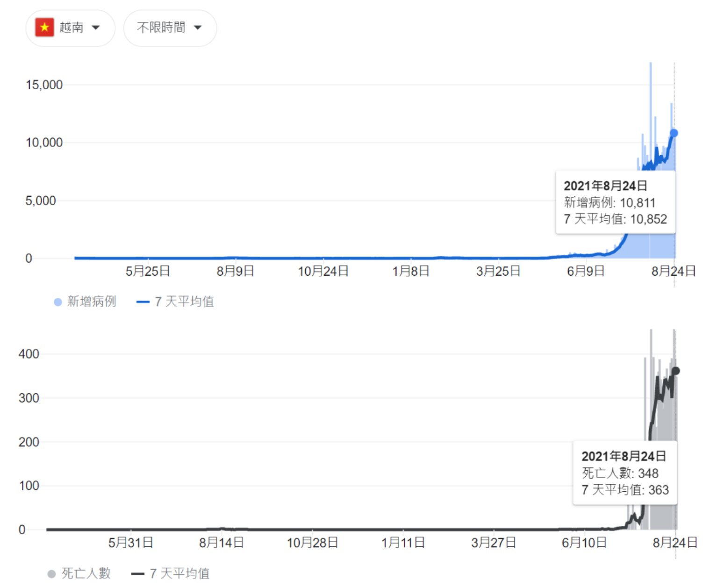718x588 pixels.
Task: Click the deaths tooltip showing 死亡人數: 348
Action: click(x=625, y=473)
